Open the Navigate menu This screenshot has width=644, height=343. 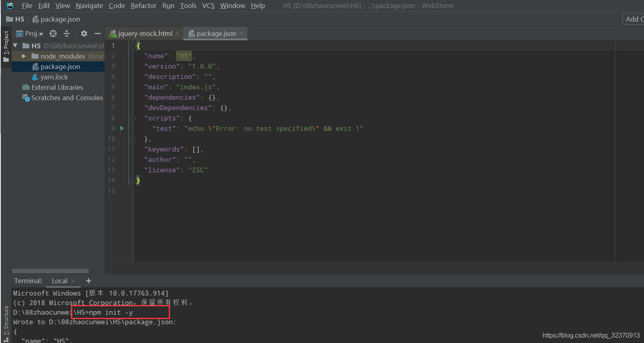point(89,6)
